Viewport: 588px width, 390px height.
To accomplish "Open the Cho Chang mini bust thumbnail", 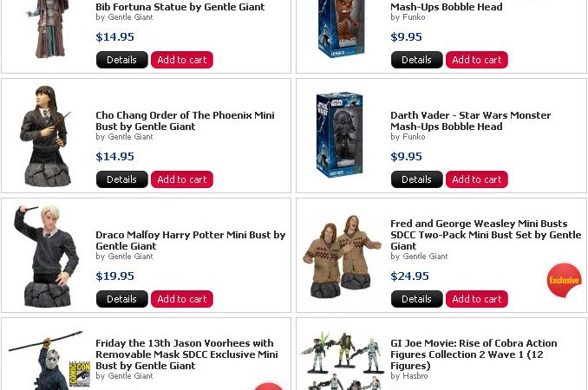I will pos(46,136).
